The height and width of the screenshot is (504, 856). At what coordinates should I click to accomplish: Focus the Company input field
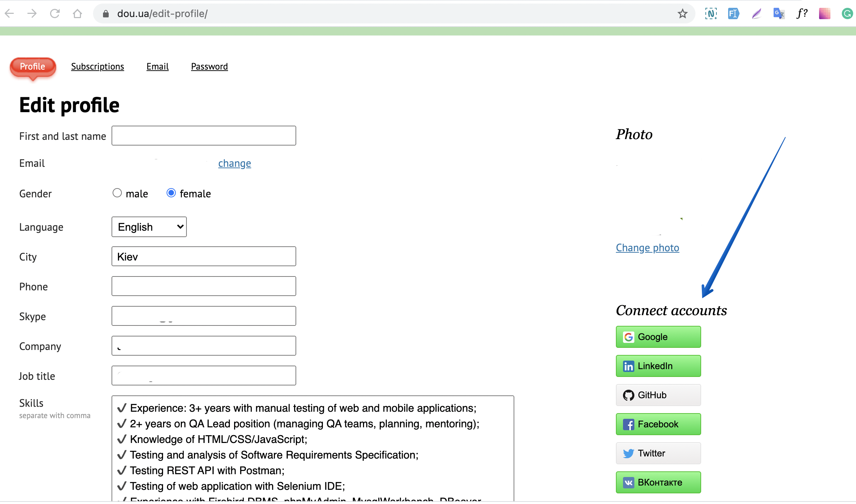pyautogui.click(x=204, y=346)
